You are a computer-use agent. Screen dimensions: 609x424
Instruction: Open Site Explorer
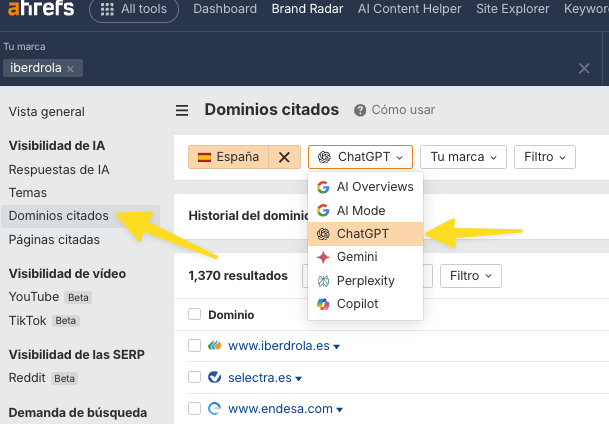(513, 9)
